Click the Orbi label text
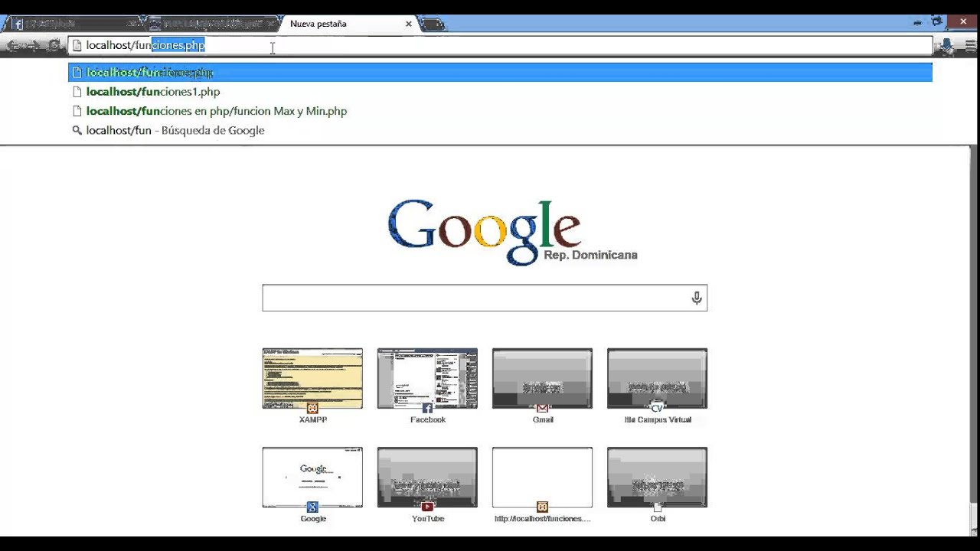 click(x=658, y=519)
